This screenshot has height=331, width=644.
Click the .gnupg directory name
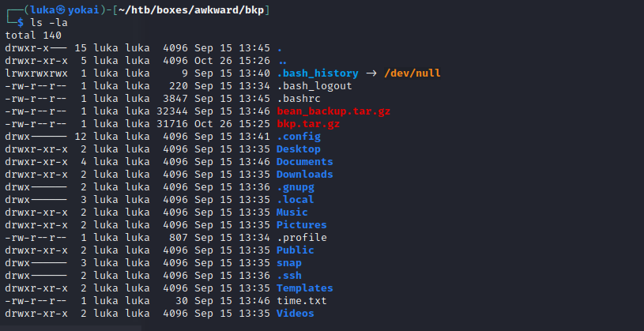coord(295,187)
